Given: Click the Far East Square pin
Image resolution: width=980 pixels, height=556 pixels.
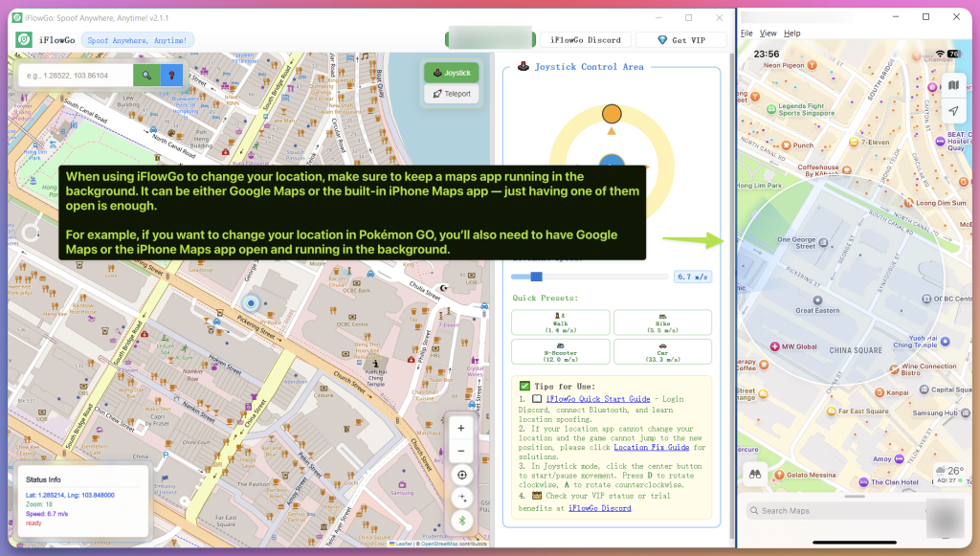Looking at the screenshot, I should point(832,411).
